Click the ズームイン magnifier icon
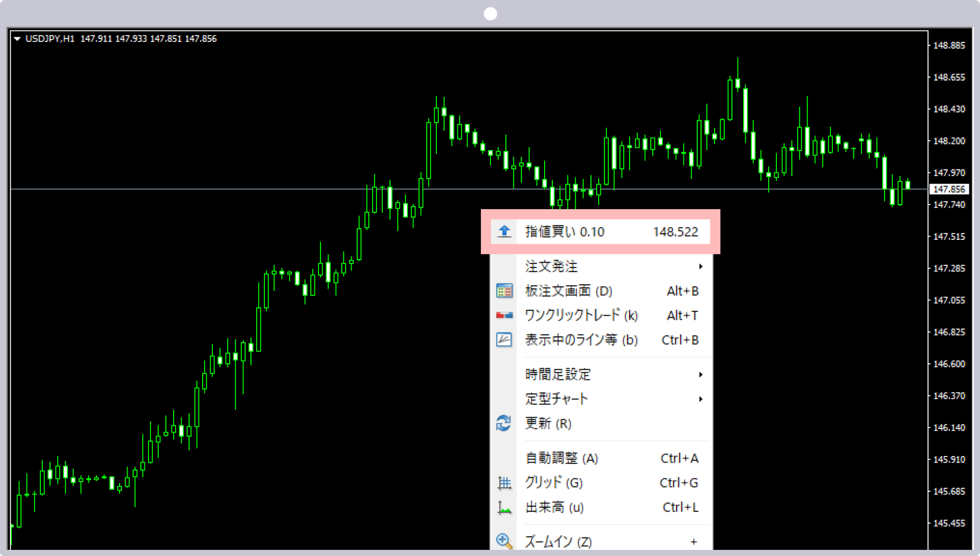The width and height of the screenshot is (980, 556). coord(504,541)
